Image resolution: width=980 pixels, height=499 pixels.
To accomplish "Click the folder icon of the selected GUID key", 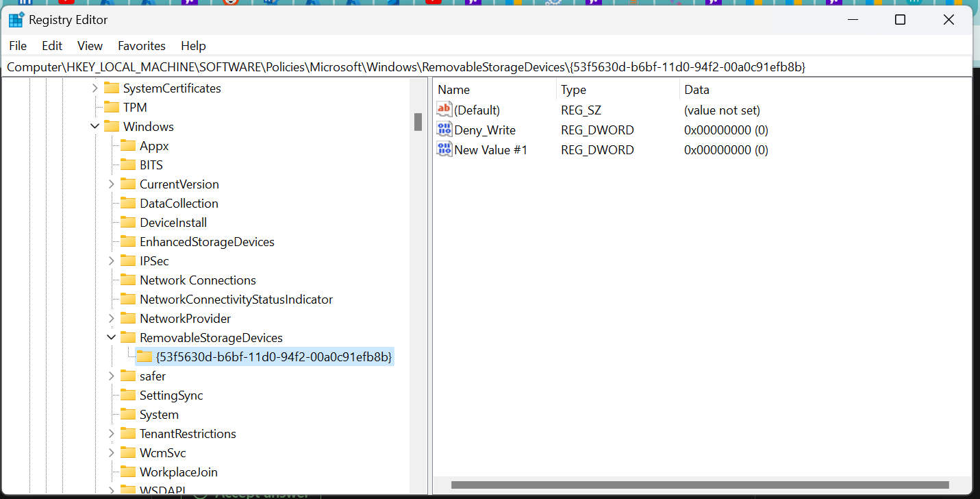I will (x=143, y=356).
